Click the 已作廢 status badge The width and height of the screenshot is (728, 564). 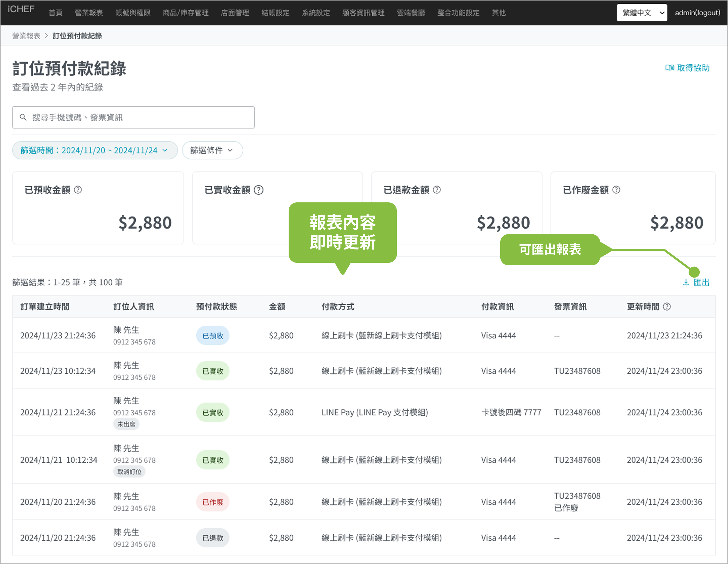point(213,502)
